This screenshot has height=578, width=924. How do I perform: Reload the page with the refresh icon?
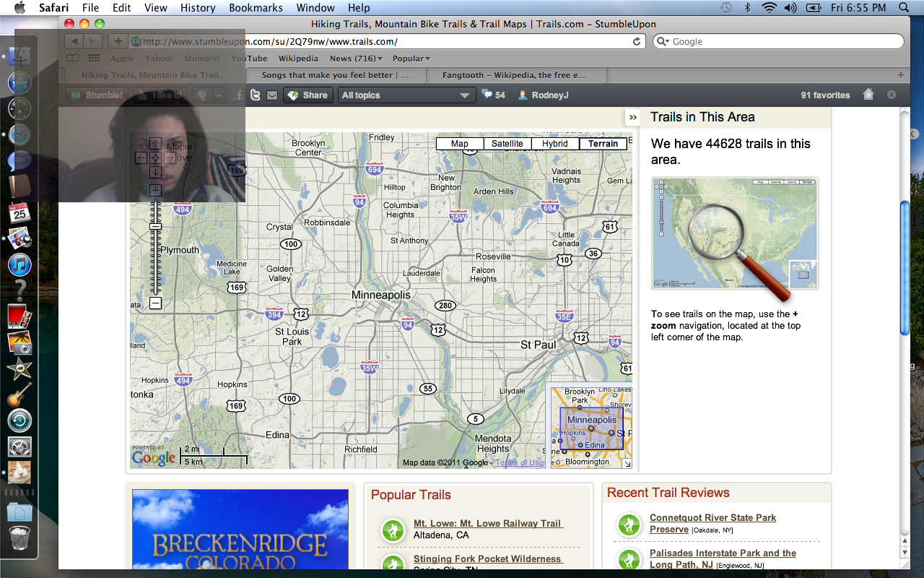click(x=637, y=42)
